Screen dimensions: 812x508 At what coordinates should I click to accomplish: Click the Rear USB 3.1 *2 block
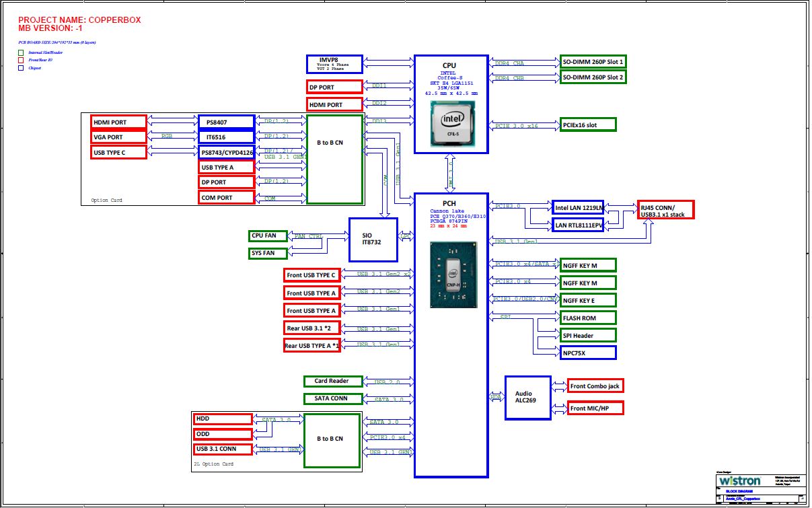(x=311, y=328)
